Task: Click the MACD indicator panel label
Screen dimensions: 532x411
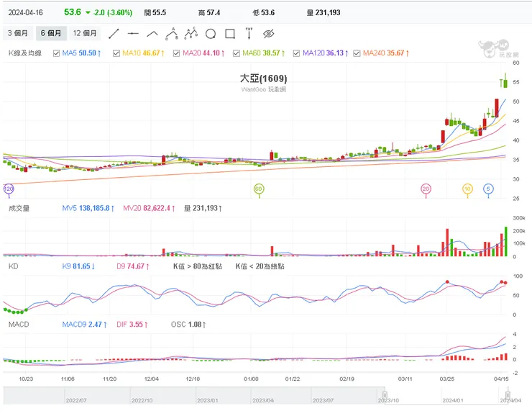Action: point(19,325)
